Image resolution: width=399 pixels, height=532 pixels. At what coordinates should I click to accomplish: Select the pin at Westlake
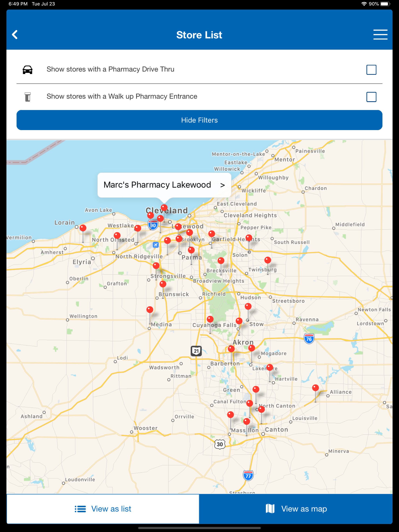point(138,228)
